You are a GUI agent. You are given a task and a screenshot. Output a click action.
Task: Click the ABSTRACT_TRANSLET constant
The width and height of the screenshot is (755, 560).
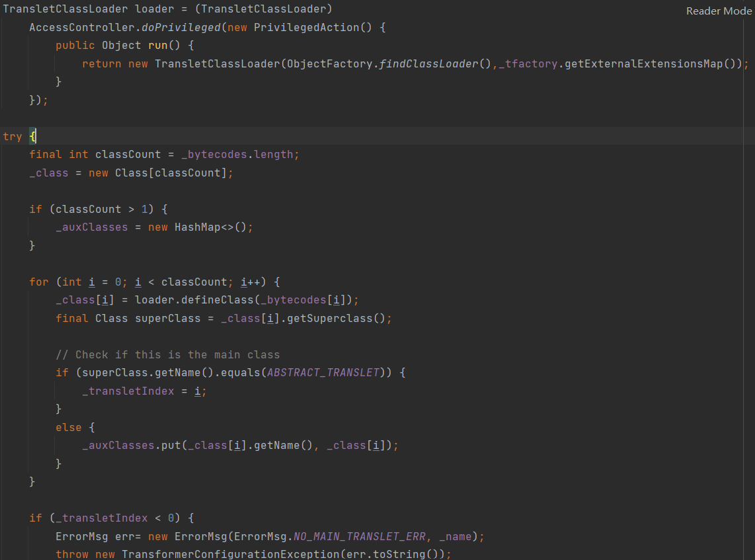click(324, 373)
